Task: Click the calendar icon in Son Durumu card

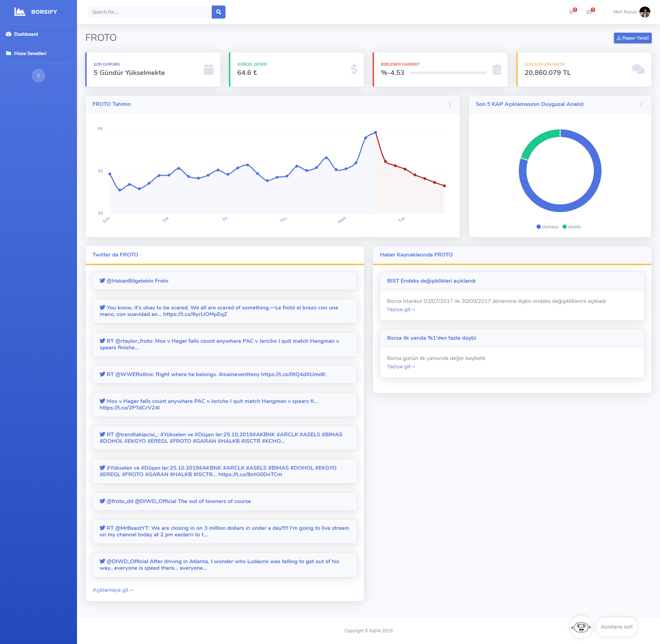Action: pyautogui.click(x=208, y=69)
